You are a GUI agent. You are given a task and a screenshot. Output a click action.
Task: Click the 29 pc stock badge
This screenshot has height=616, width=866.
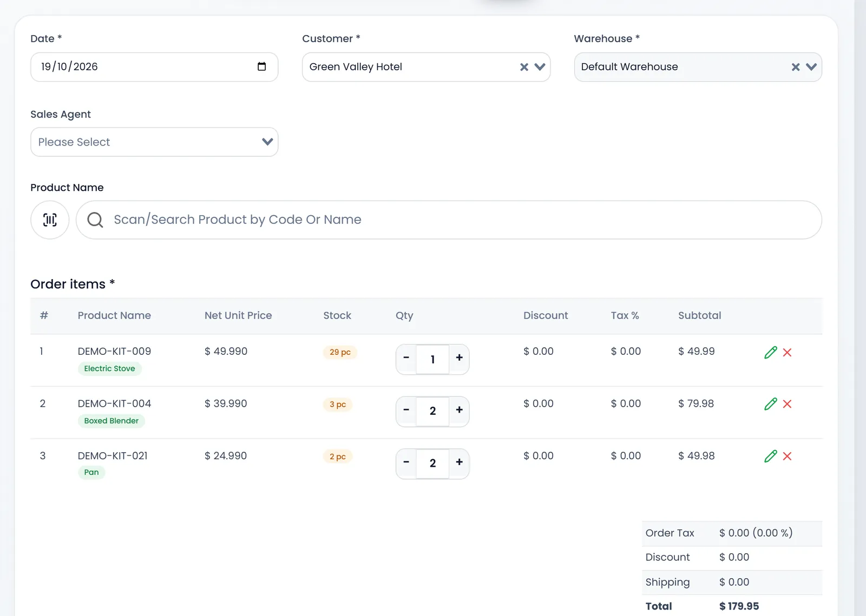[x=340, y=352]
